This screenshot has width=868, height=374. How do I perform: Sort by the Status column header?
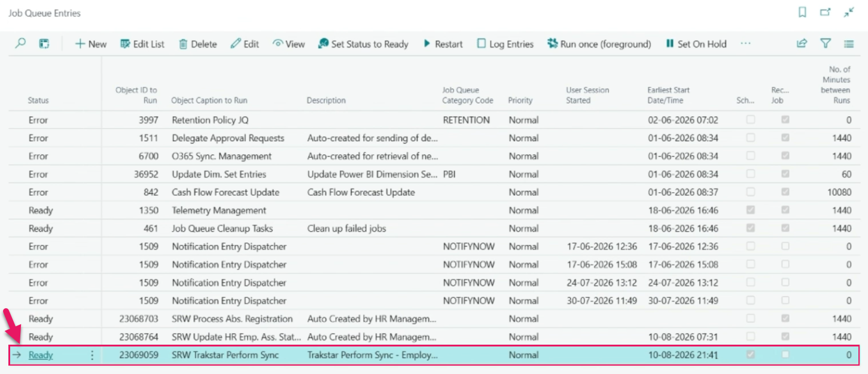[x=38, y=101]
